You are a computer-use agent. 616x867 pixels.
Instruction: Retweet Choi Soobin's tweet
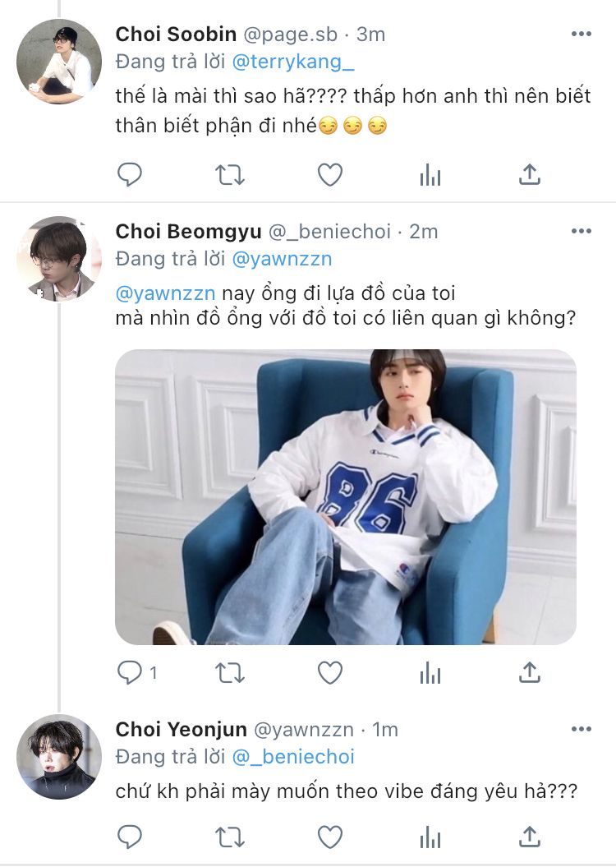[x=230, y=174]
